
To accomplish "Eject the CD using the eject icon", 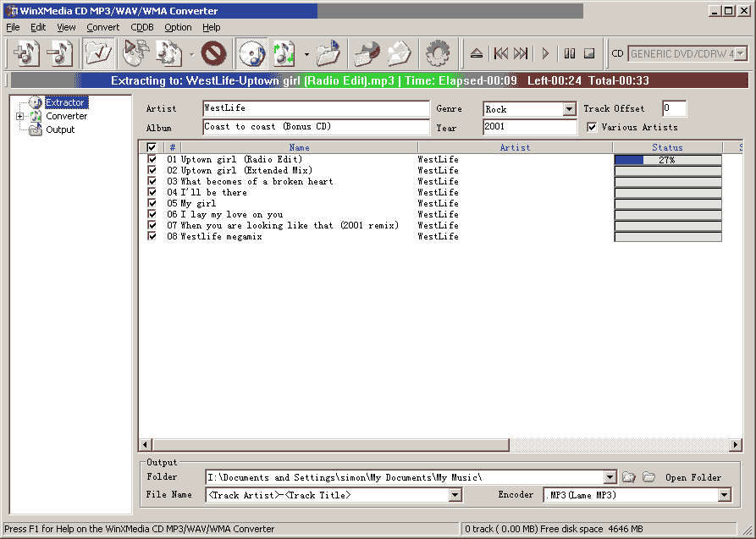I will coord(477,53).
